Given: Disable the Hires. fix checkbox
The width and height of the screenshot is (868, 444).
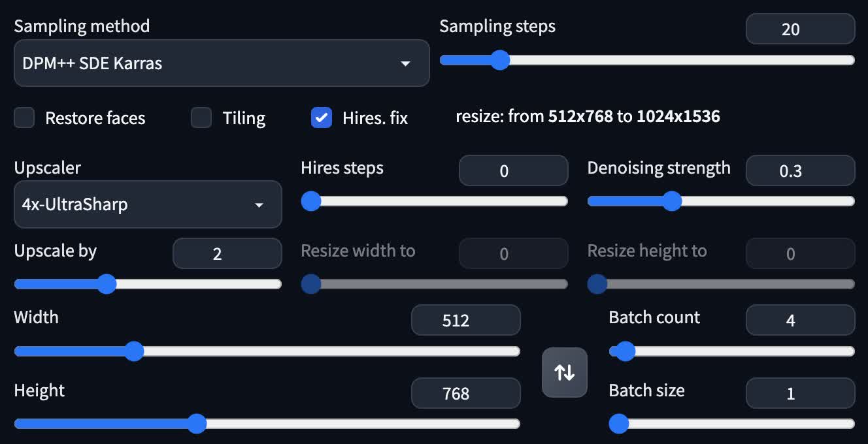Looking at the screenshot, I should [322, 118].
